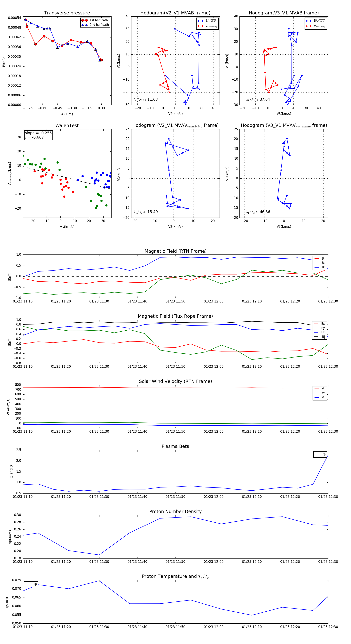
Task: Select the 'Vn' legend entry
Action: 320,398
